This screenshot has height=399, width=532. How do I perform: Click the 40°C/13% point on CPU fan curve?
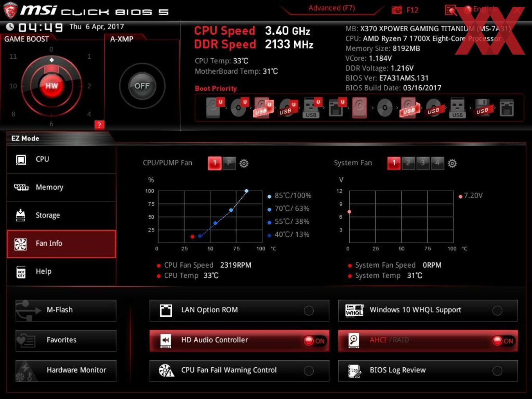point(200,236)
